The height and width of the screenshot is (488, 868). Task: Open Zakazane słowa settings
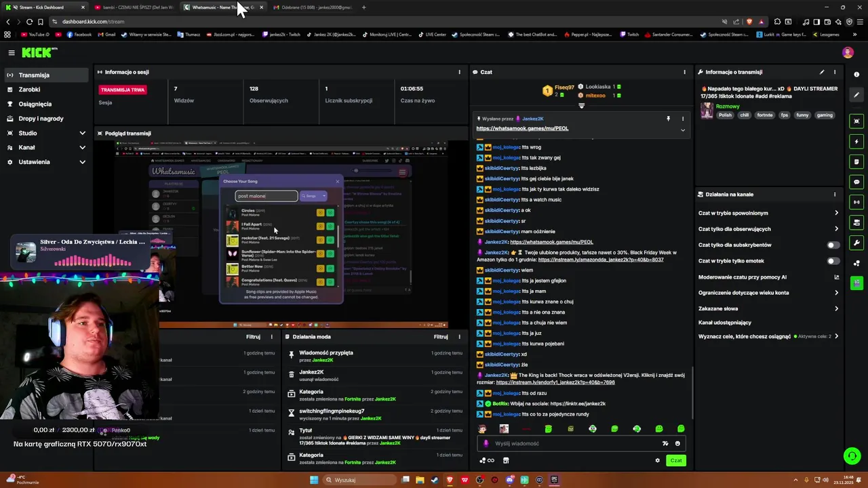coord(768,308)
